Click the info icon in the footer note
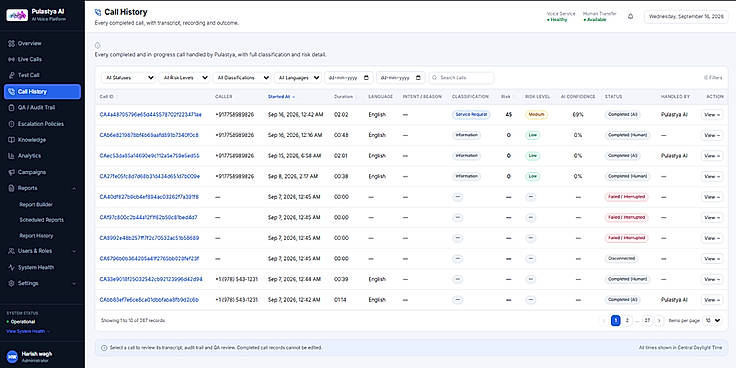The height and width of the screenshot is (368, 736). click(x=104, y=348)
